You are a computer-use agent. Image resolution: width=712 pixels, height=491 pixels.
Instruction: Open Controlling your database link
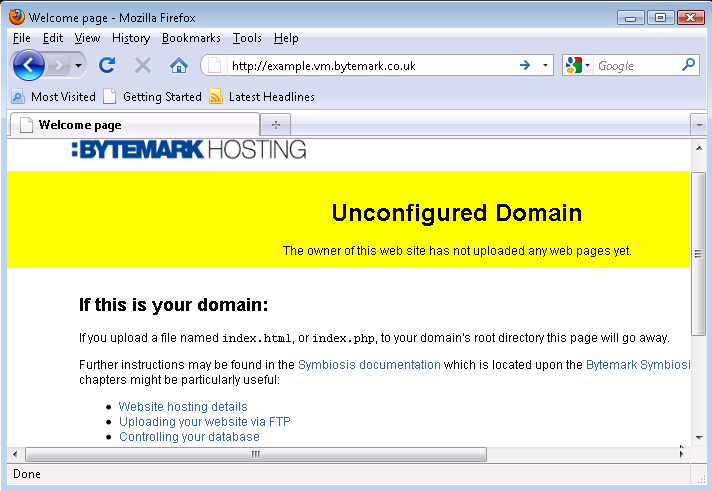(x=189, y=436)
